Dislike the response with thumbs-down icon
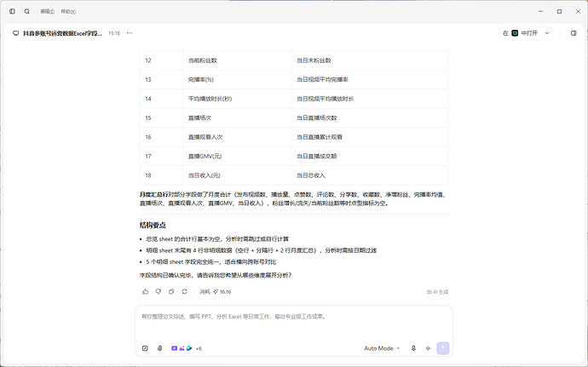 pos(159,292)
